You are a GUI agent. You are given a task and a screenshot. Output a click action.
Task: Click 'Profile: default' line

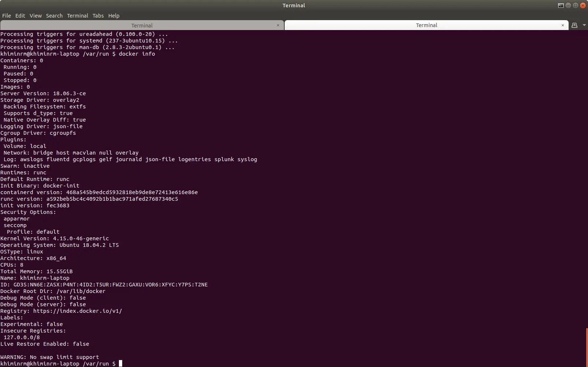tap(33, 232)
